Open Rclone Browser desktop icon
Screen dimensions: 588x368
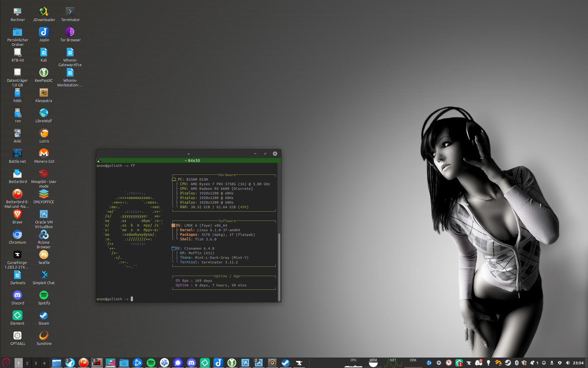pos(44,240)
